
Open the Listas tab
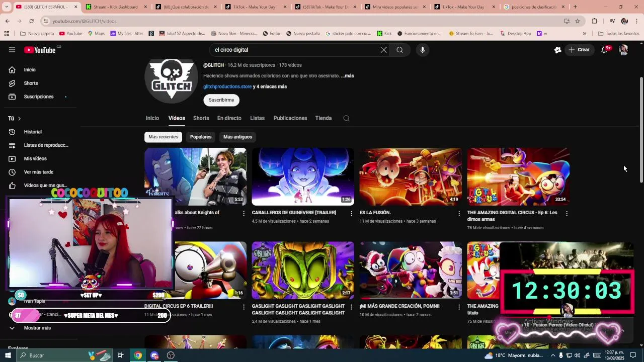point(257,118)
